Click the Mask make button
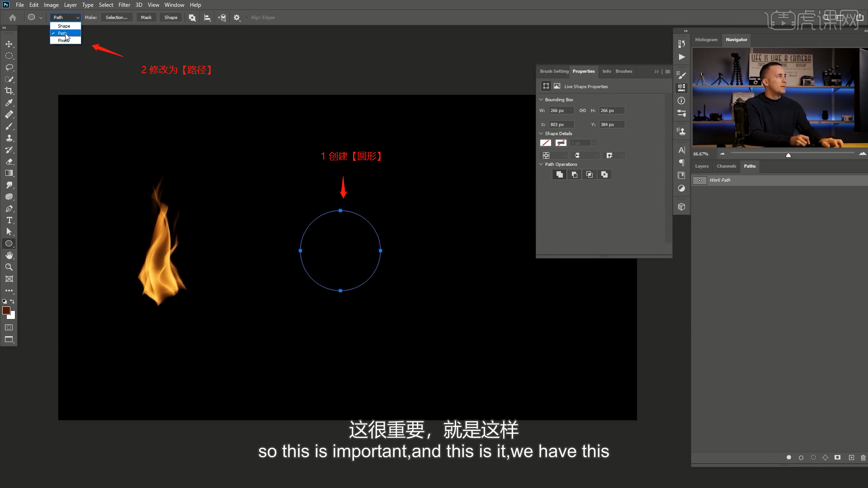 coord(146,18)
